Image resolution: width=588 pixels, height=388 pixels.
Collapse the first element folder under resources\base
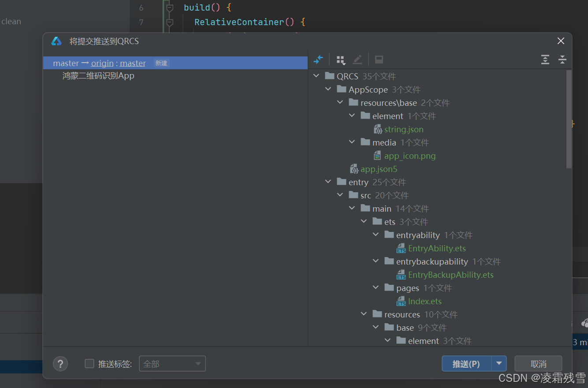click(352, 116)
